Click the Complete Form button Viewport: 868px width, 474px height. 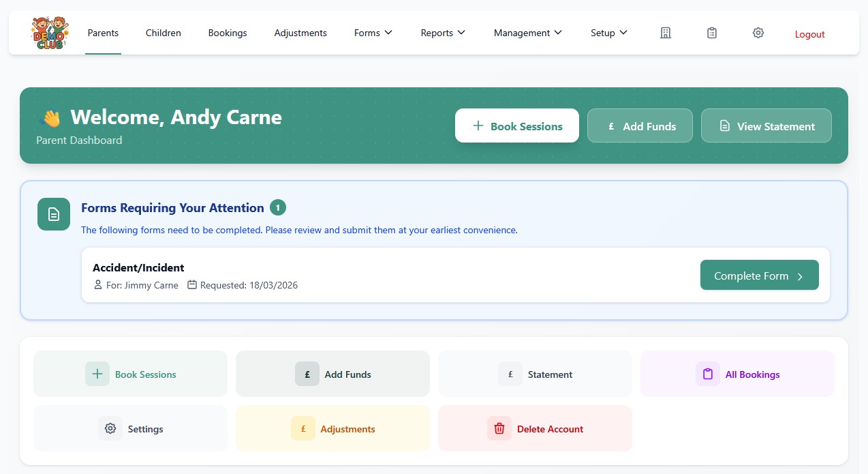pos(759,276)
